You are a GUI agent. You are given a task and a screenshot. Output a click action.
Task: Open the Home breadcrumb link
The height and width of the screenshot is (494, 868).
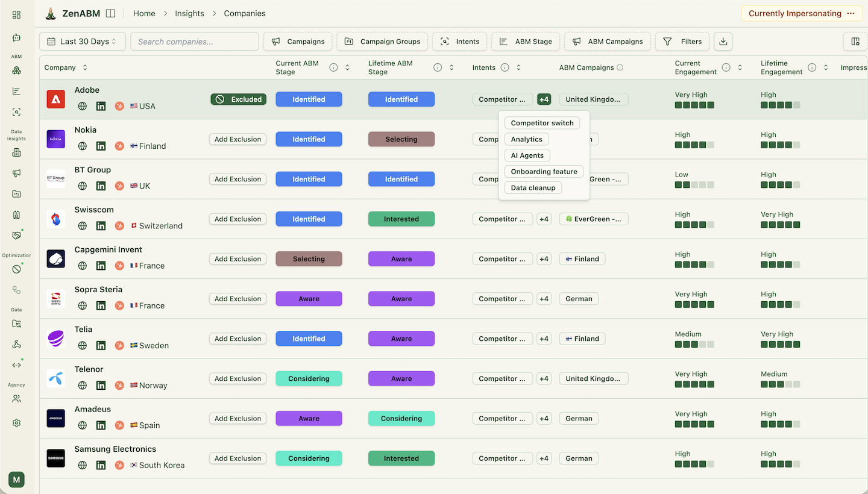pos(144,13)
